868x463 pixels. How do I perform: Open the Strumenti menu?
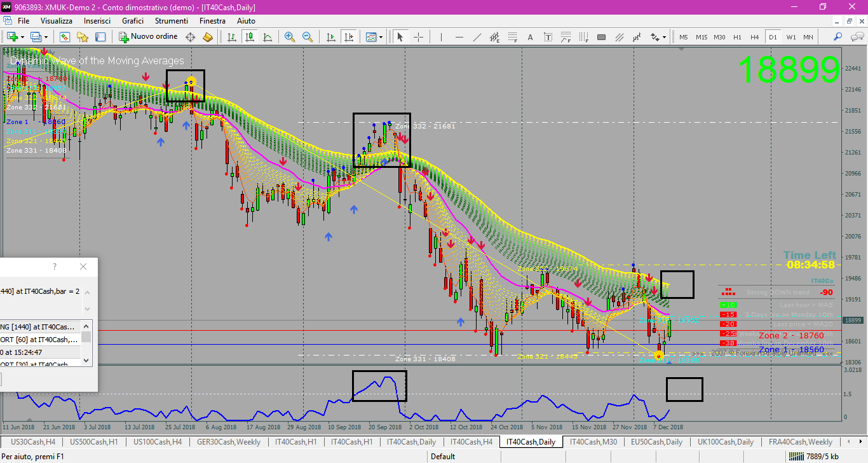click(x=172, y=21)
